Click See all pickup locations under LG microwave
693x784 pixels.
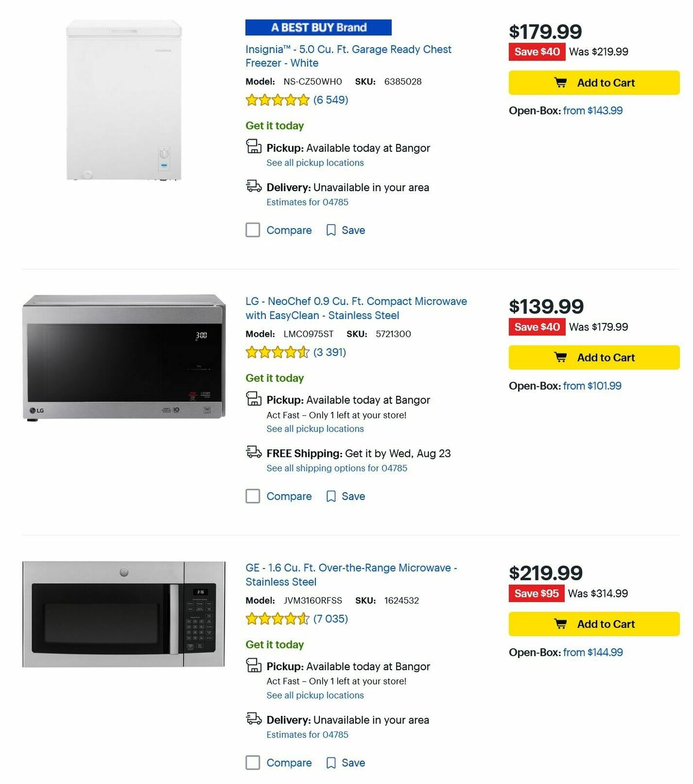[315, 429]
